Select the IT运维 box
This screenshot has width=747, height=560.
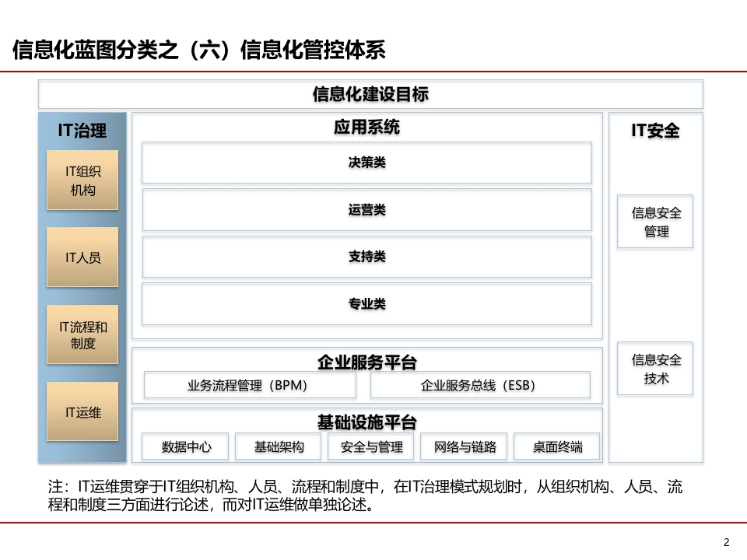(82, 411)
